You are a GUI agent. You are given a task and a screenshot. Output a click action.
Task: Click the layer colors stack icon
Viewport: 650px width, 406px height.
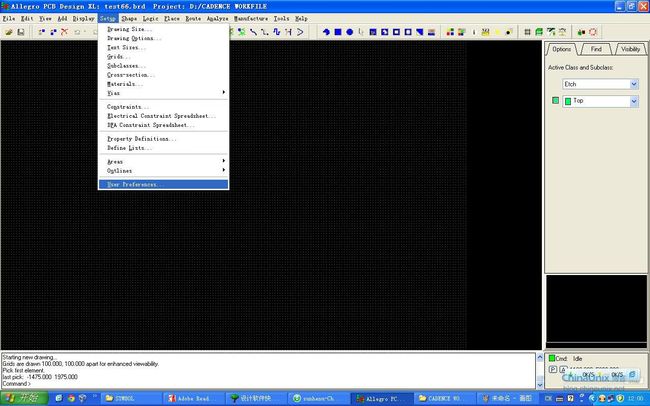pyautogui.click(x=462, y=32)
